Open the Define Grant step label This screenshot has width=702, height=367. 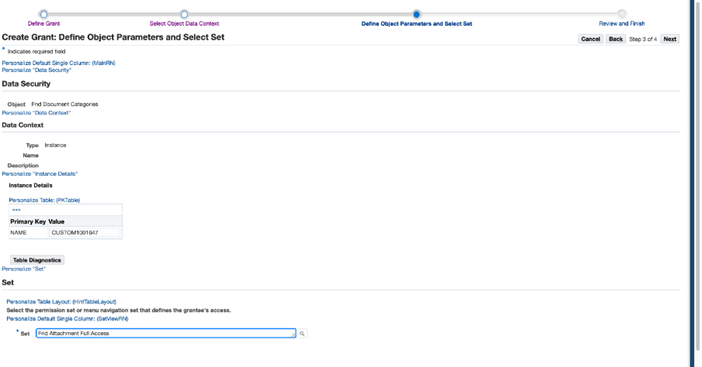[x=44, y=24]
